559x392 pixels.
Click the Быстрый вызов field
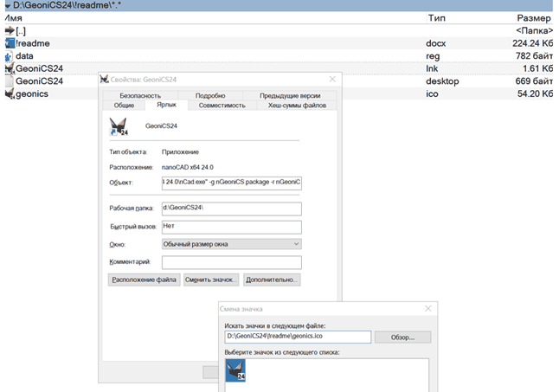point(232,227)
